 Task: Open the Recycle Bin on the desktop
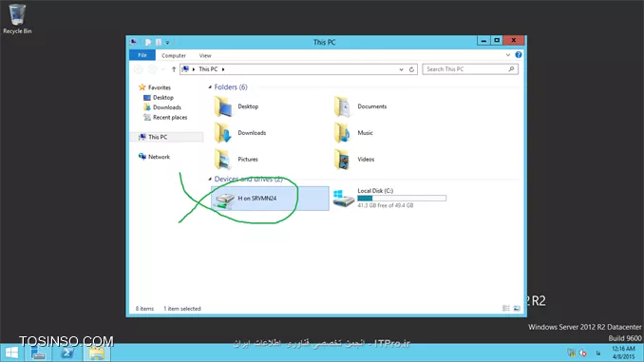(x=17, y=18)
